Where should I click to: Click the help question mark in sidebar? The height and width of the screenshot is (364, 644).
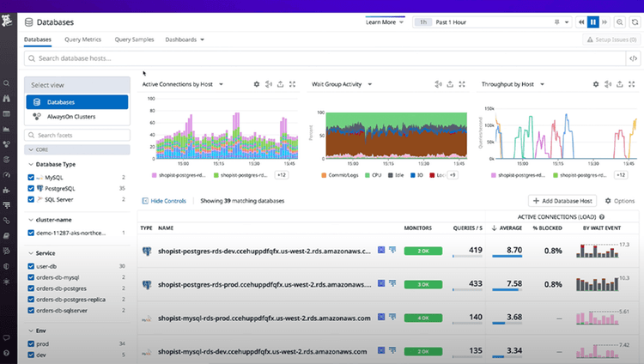[7, 353]
